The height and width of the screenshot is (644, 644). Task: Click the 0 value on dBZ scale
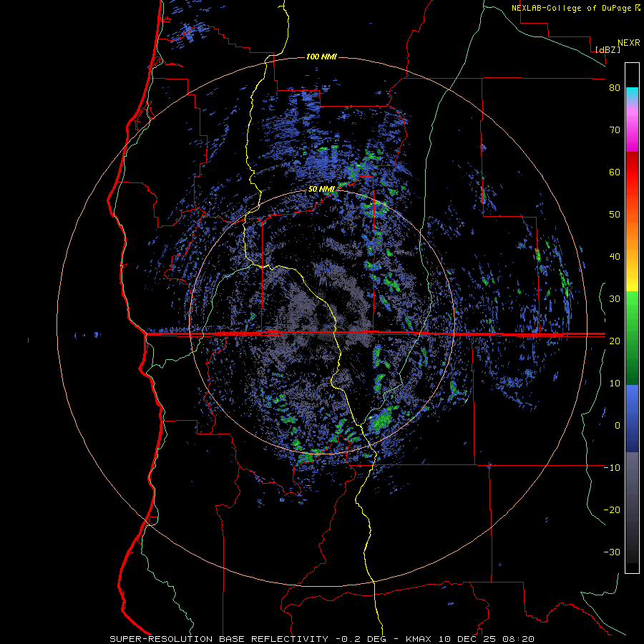pyautogui.click(x=618, y=426)
